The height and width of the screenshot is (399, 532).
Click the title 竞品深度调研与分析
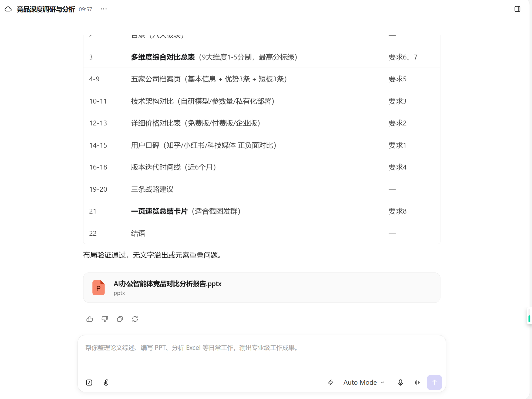coord(46,9)
